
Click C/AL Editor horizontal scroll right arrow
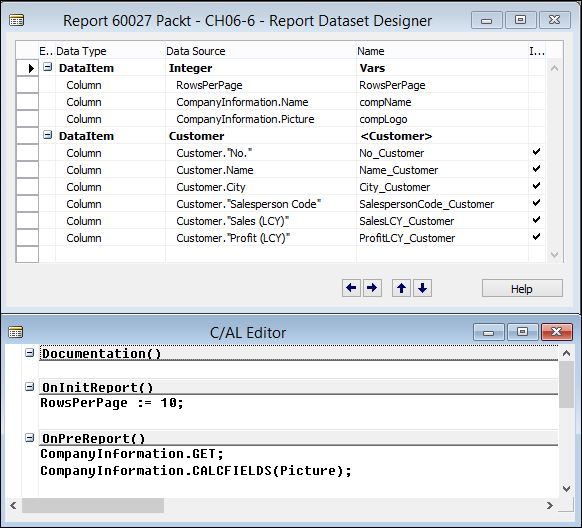[x=550, y=505]
